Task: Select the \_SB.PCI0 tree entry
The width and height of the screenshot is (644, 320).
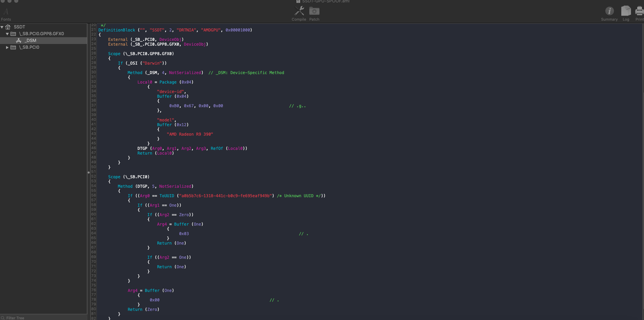Action: click(29, 47)
